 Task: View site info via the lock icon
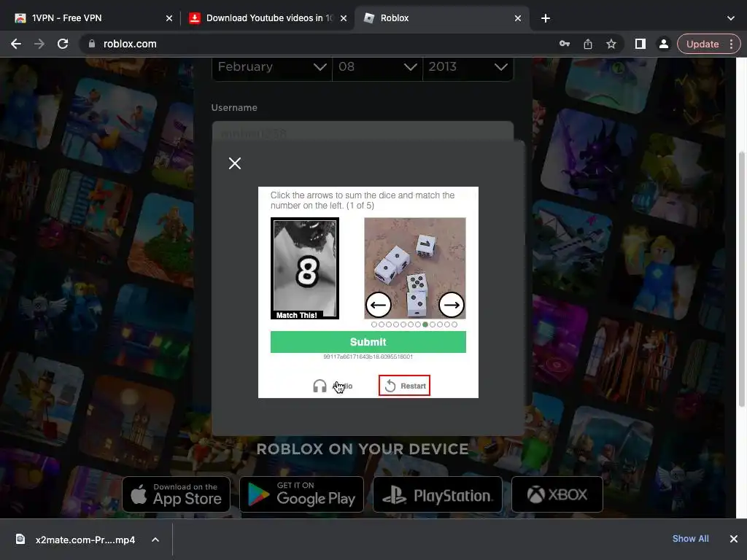[91, 44]
